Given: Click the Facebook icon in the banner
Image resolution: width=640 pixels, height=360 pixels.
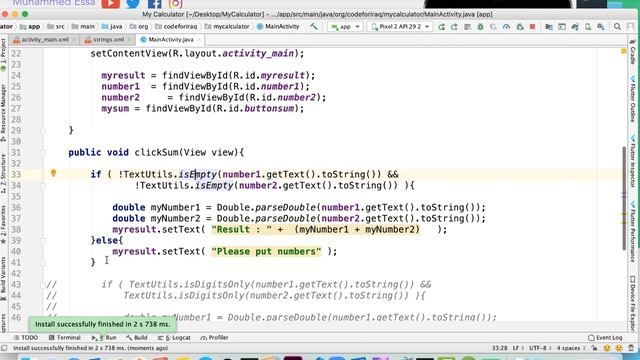Looking at the screenshot, I should pyautogui.click(x=154, y=4).
